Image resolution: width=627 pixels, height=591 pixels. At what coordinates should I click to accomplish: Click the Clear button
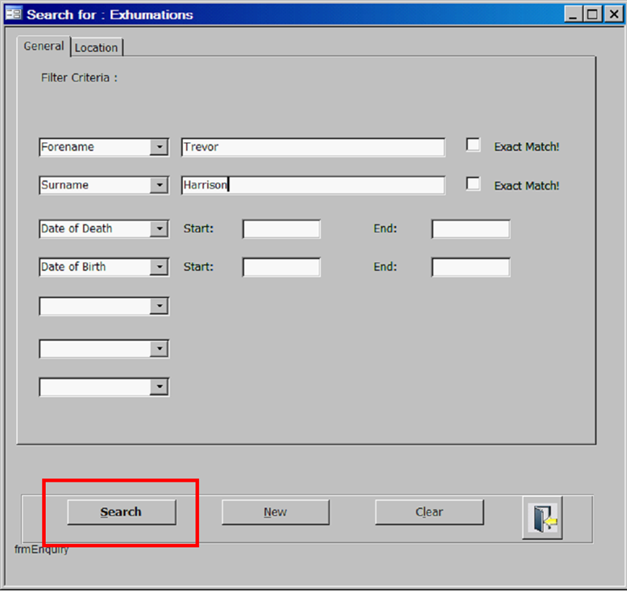pos(429,512)
